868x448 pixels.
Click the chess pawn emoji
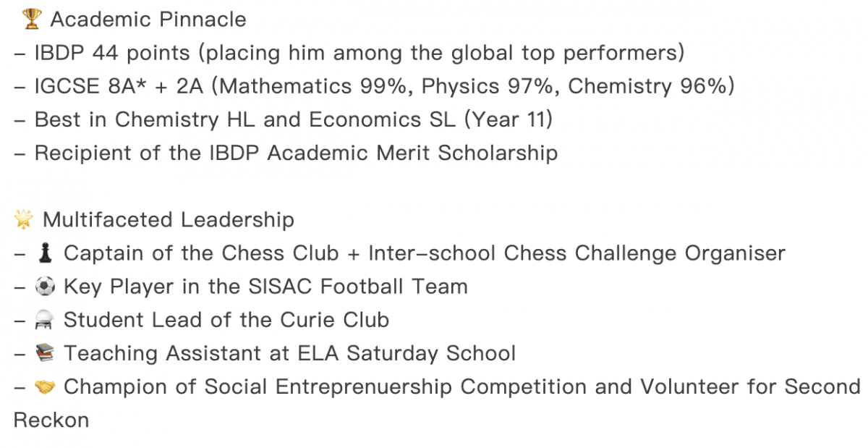[46, 253]
